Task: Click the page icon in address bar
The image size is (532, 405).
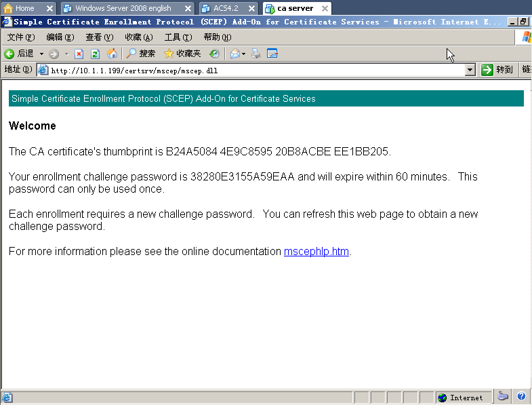Action: (43, 70)
